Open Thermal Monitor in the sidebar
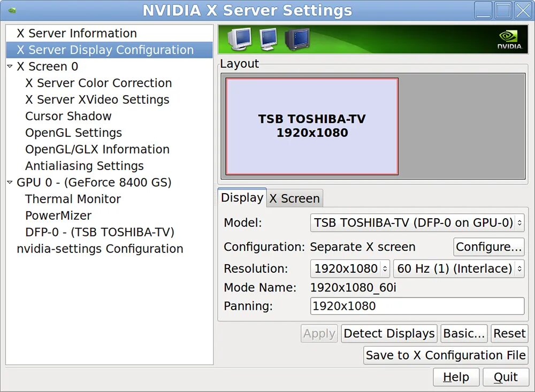This screenshot has width=535, height=392. coord(73,199)
